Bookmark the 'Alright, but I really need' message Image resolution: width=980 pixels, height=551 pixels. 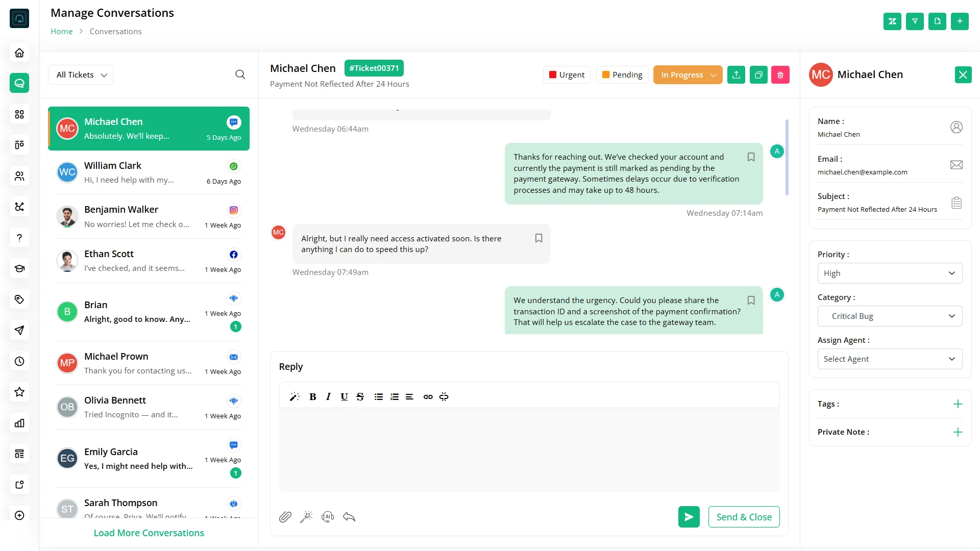click(538, 238)
